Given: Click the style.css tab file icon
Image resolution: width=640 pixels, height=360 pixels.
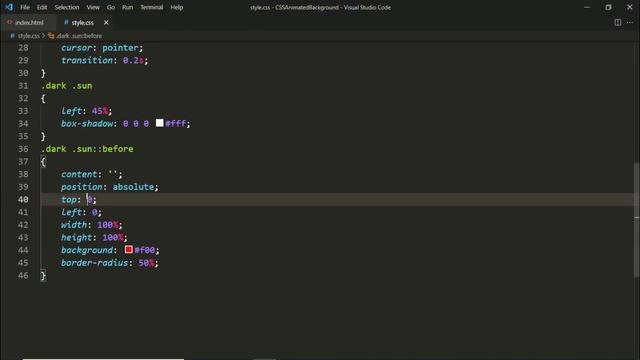Looking at the screenshot, I should click(x=66, y=22).
